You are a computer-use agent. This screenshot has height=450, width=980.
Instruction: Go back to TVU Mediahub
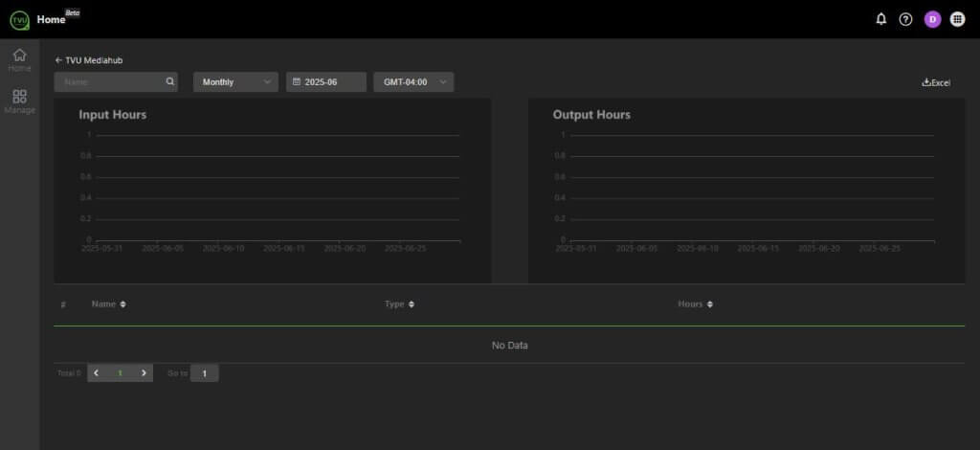(x=89, y=59)
